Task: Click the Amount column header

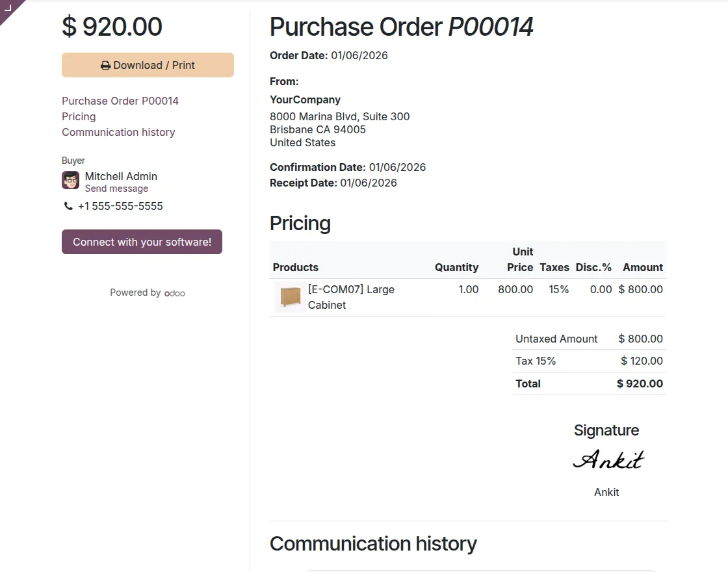Action: [642, 267]
